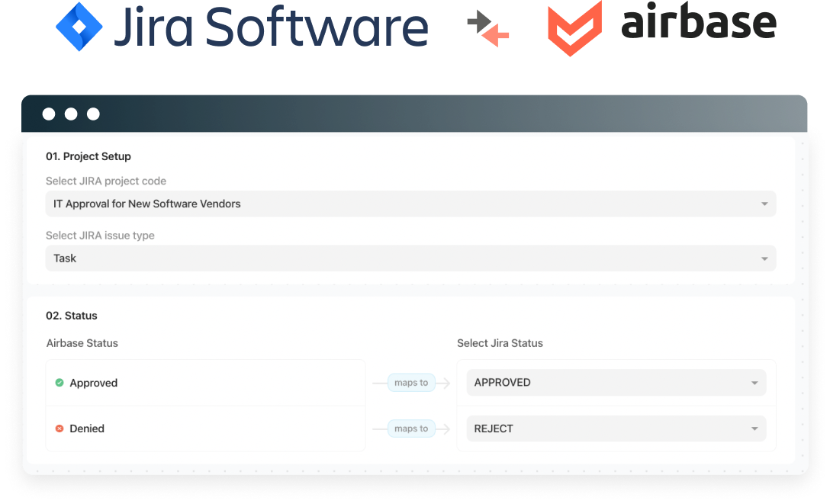
Task: Click the '01. Project Setup' heading
Action: 88,156
